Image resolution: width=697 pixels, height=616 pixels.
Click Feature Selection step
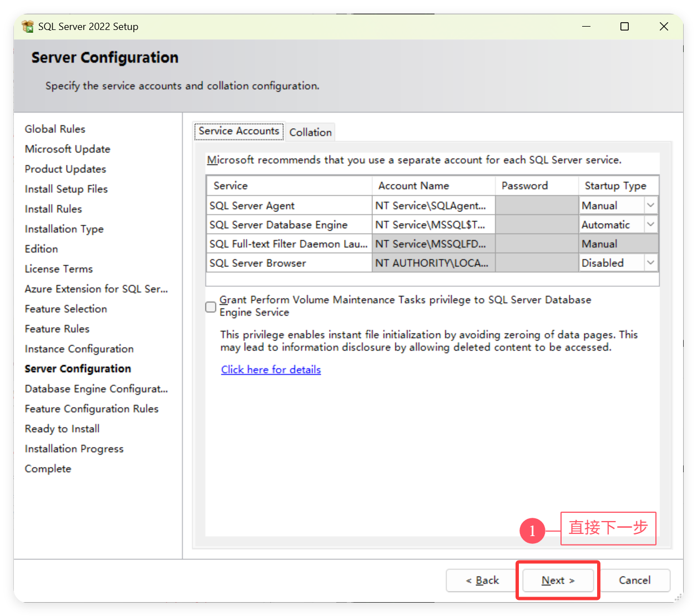pyautogui.click(x=66, y=309)
